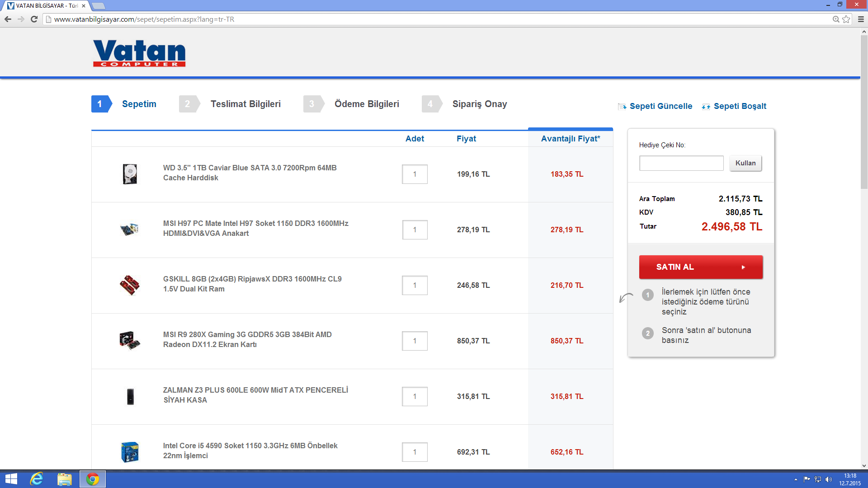Image resolution: width=868 pixels, height=488 pixels.
Task: Open the Windows Start button
Action: (x=11, y=479)
